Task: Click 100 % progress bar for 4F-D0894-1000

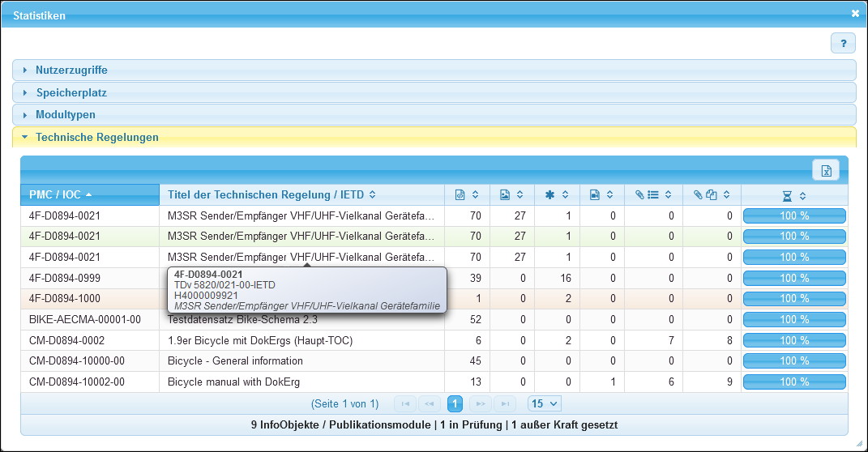Action: coord(794,299)
